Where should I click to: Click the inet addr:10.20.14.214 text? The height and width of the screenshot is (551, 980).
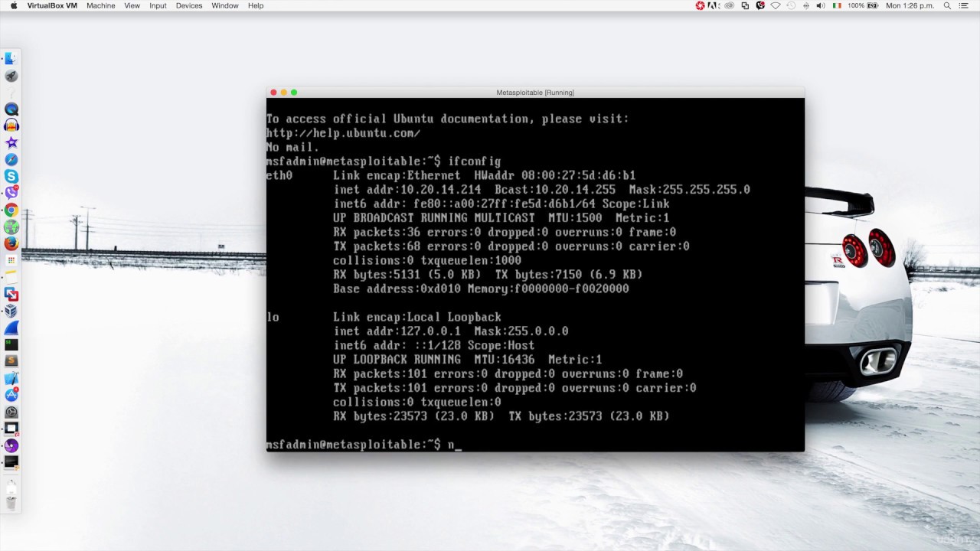pos(407,190)
